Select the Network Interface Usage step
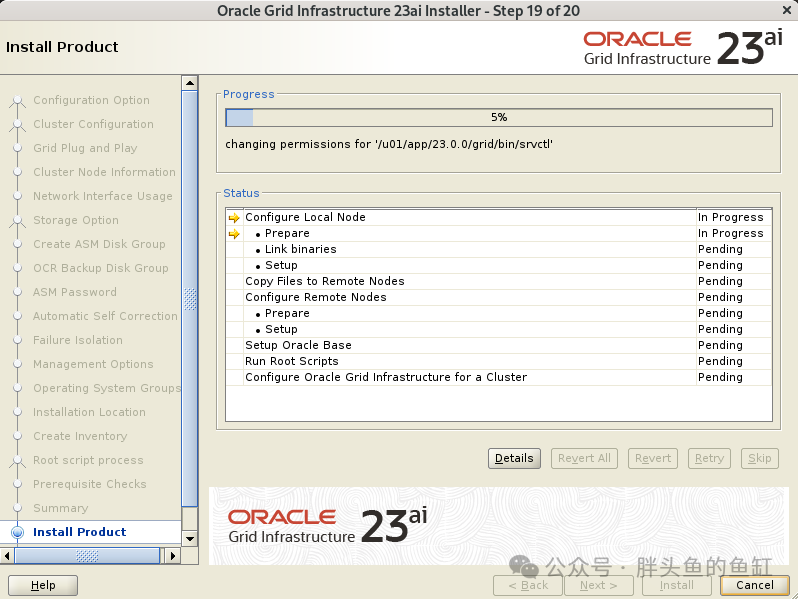This screenshot has height=599, width=798. [x=103, y=196]
